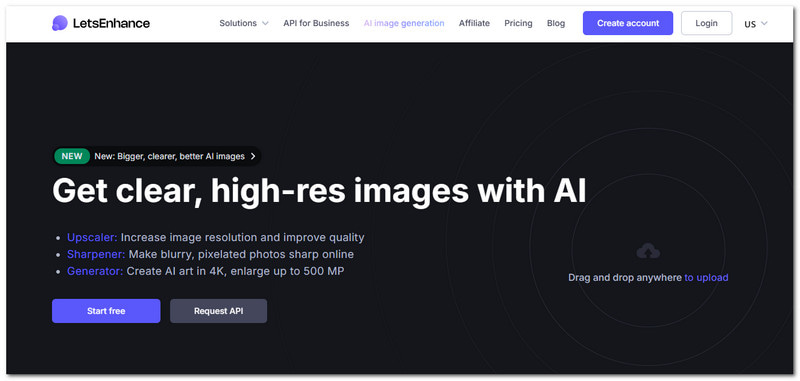Open the Affiliate page
The height and width of the screenshot is (381, 800).
tap(474, 23)
